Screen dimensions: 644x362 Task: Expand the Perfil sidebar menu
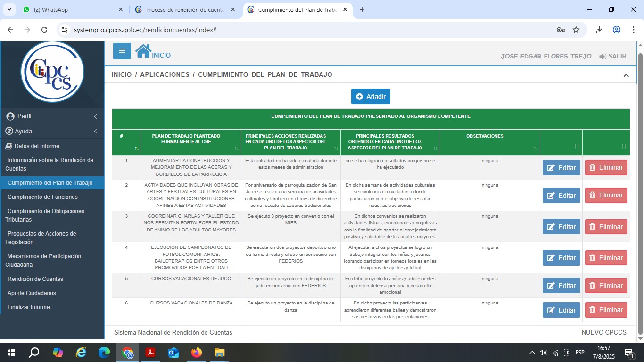pyautogui.click(x=52, y=116)
